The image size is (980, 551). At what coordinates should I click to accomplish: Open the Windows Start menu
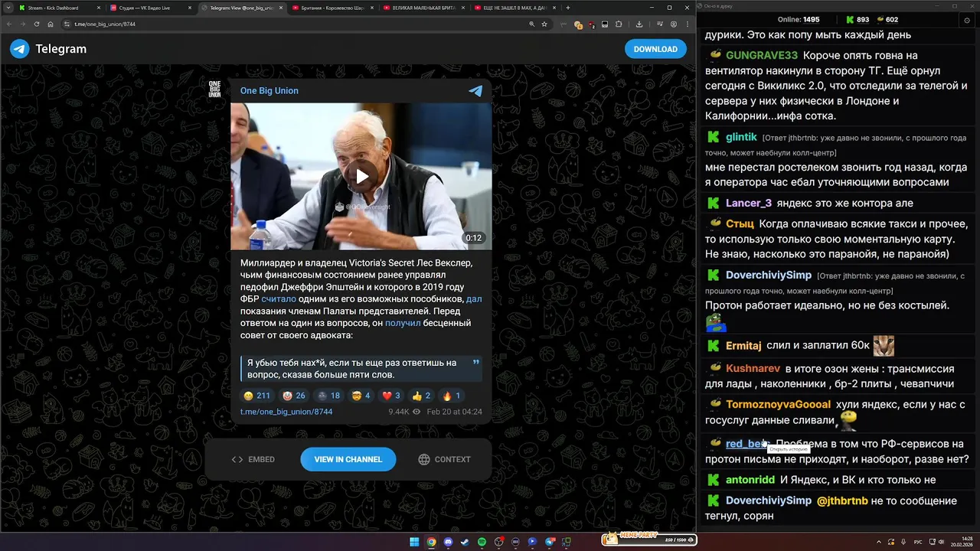pyautogui.click(x=414, y=542)
